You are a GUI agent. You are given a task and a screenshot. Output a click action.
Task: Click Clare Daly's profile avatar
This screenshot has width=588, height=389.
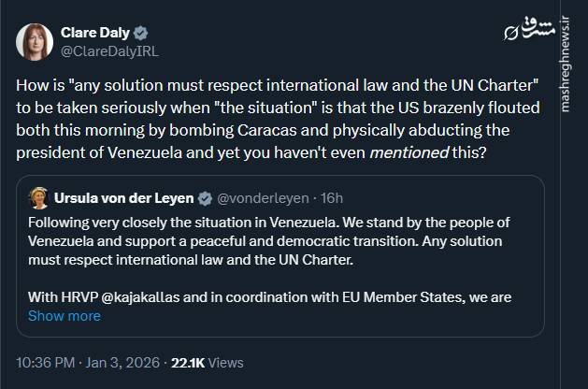pos(35,42)
